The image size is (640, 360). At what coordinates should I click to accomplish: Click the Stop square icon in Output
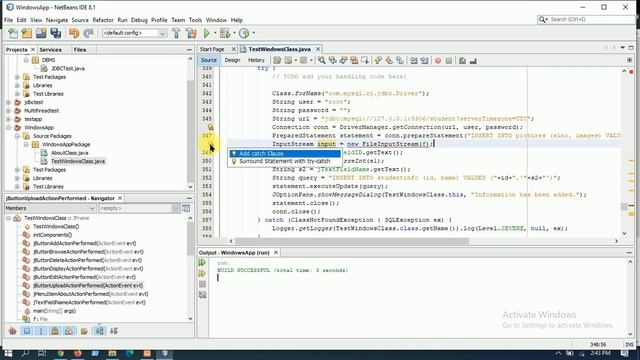202,284
